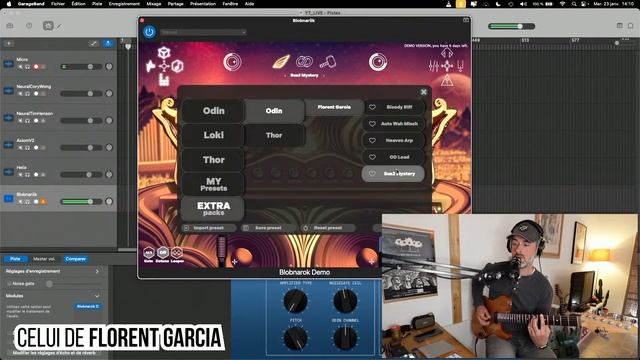Click the Comparer button

tap(76, 259)
